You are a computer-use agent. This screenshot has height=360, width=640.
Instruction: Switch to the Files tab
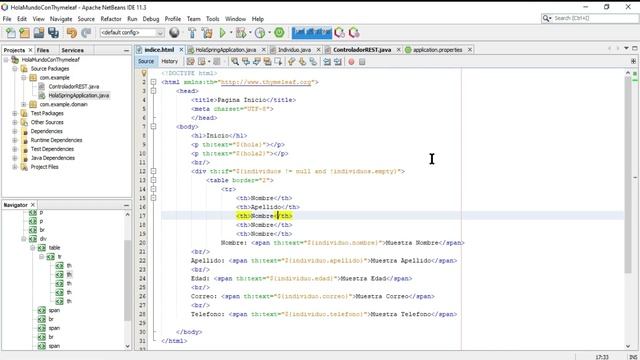click(43, 50)
